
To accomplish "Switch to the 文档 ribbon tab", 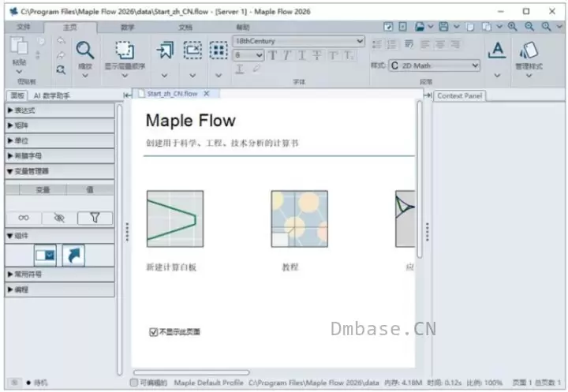I will [185, 27].
